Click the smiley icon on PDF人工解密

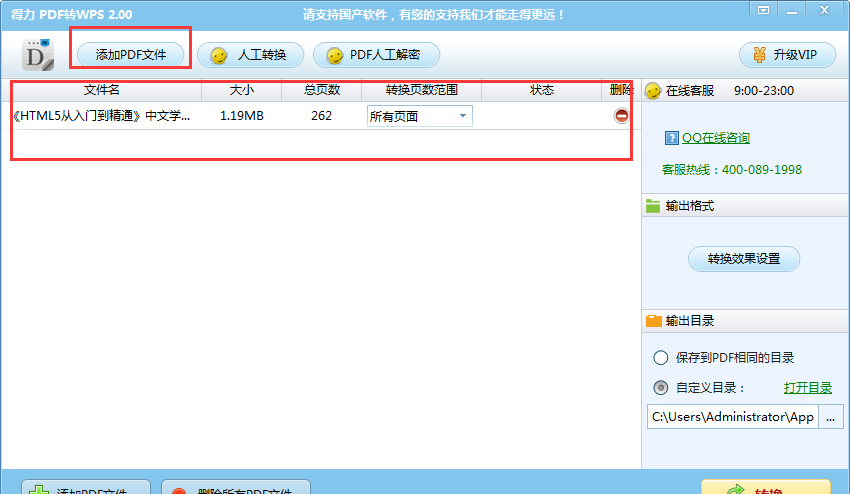click(334, 55)
